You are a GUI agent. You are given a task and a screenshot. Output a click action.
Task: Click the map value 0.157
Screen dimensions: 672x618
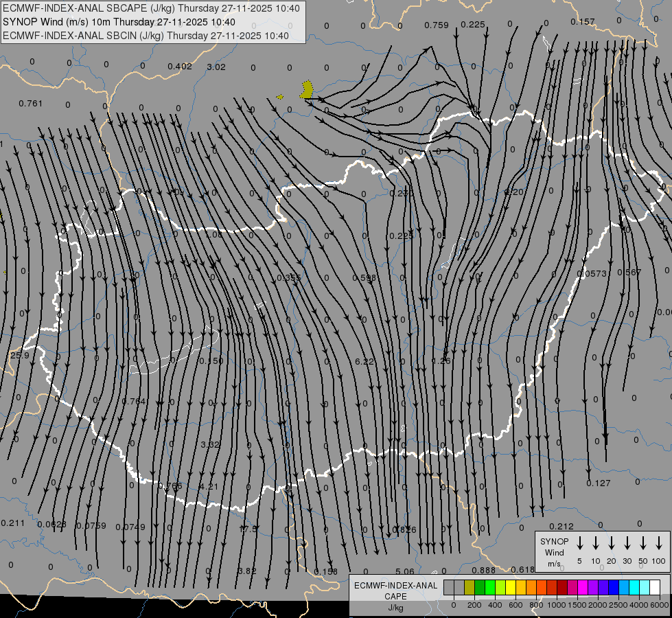pyautogui.click(x=583, y=22)
